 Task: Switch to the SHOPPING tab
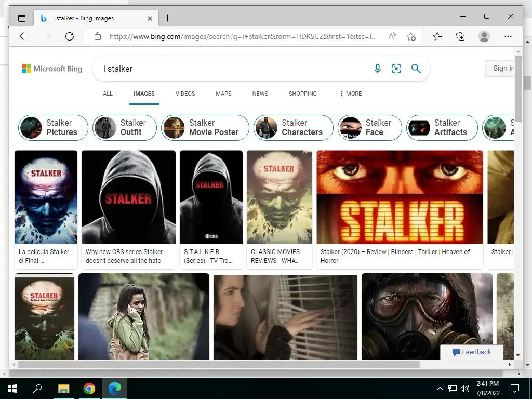pos(303,94)
